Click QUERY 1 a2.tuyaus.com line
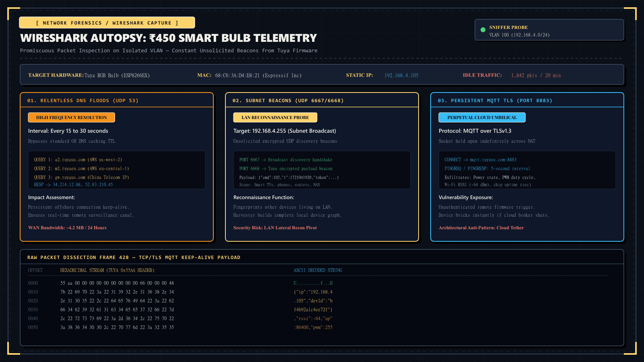This screenshot has height=362, width=644. tap(78, 160)
